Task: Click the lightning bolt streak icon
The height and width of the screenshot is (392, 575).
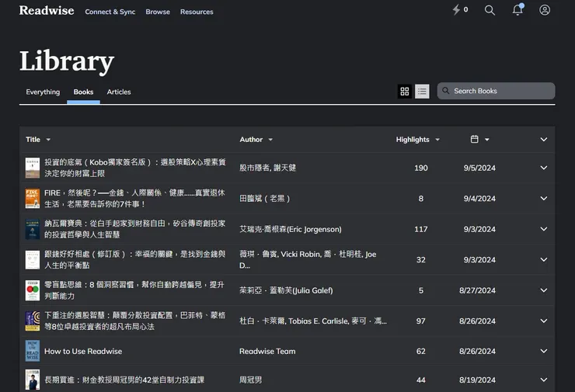Action: tap(456, 10)
